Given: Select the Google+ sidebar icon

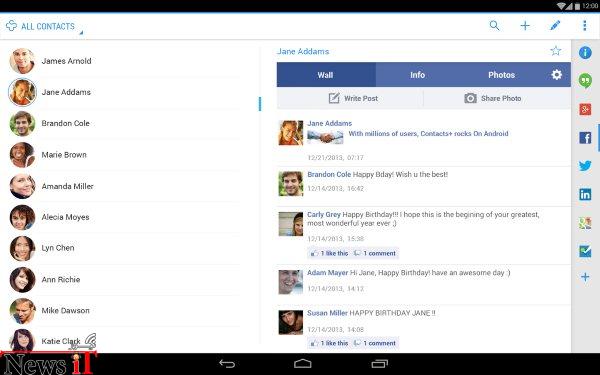Looking at the screenshot, I should tap(585, 109).
